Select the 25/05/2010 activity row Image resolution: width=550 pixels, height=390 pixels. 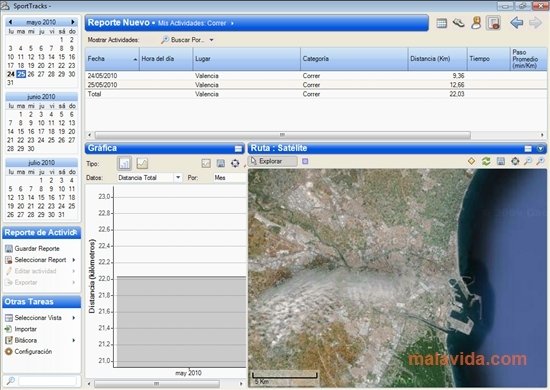coord(316,85)
